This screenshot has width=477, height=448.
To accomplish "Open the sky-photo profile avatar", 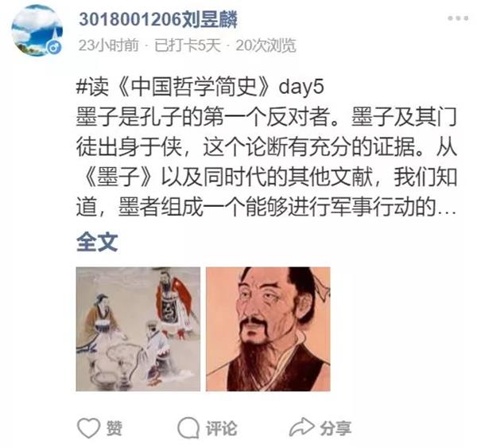I will (x=37, y=30).
